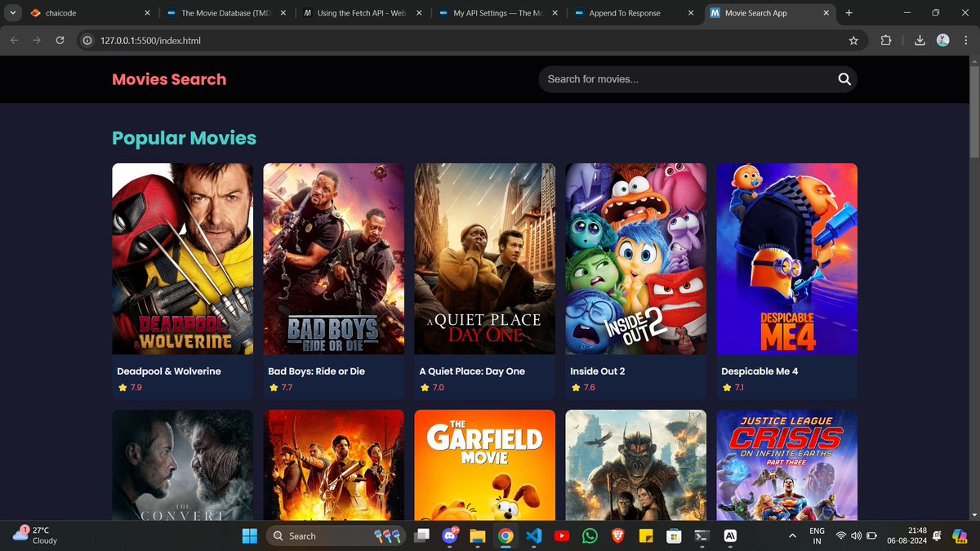Show hidden system tray icons
This screenshot has width=980, height=551.
click(791, 535)
